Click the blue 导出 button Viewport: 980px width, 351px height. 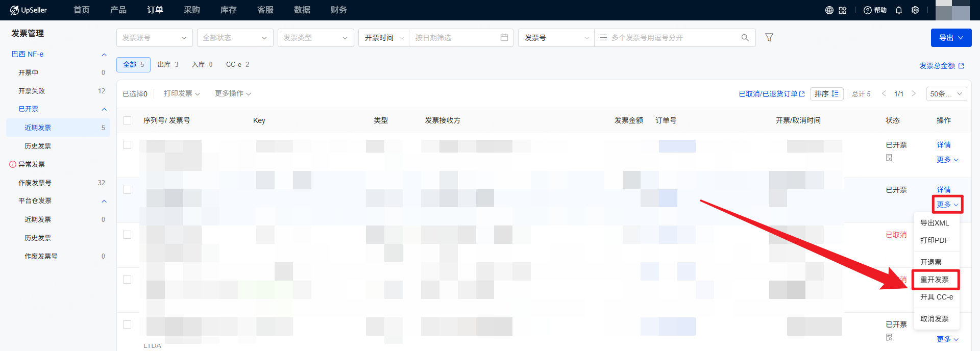(x=950, y=38)
